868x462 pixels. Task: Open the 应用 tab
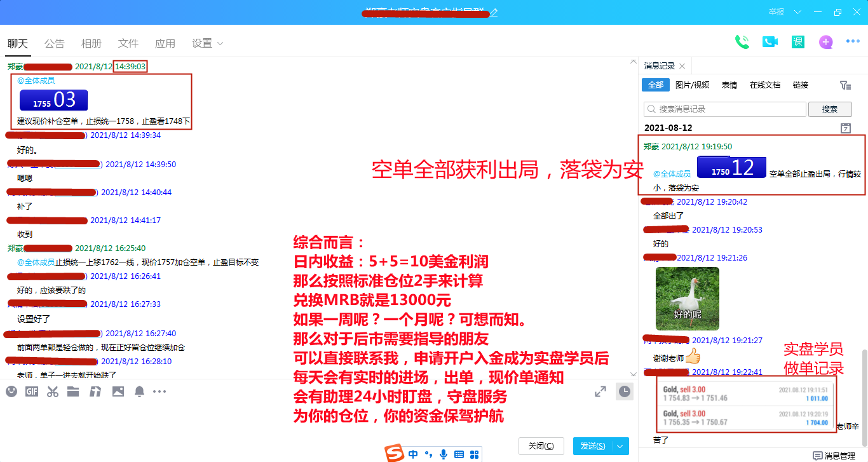pos(165,43)
